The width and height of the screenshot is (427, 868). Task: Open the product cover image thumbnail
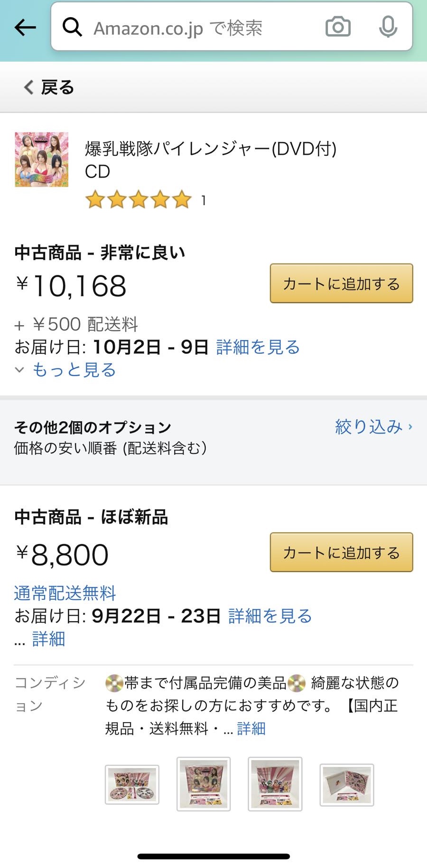point(42,160)
